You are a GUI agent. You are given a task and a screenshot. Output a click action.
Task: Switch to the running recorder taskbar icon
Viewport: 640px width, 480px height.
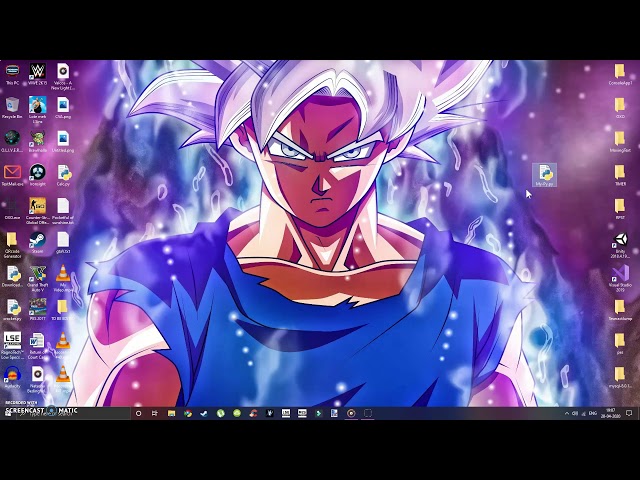[x=351, y=413]
